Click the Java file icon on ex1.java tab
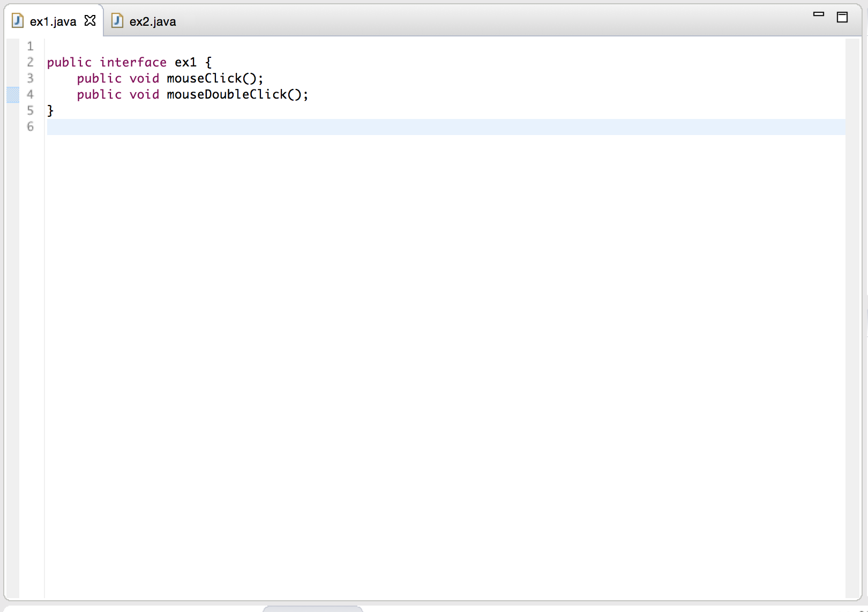The image size is (868, 612). (x=18, y=21)
